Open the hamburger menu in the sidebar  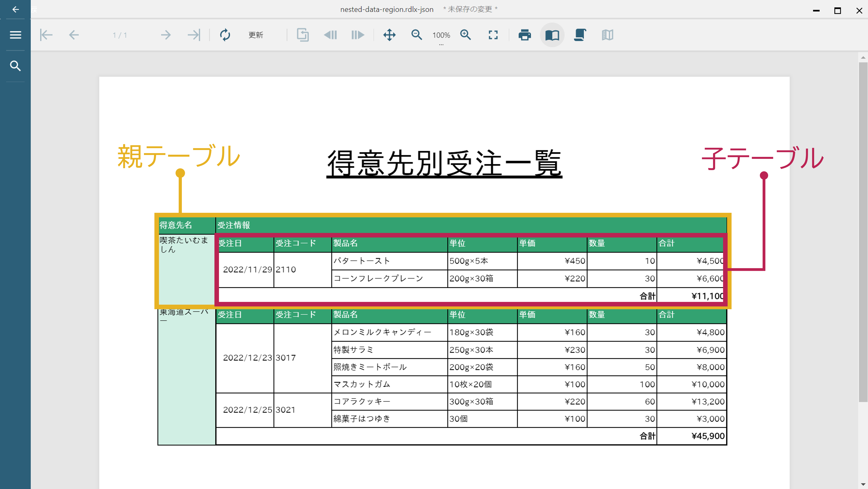(15, 35)
